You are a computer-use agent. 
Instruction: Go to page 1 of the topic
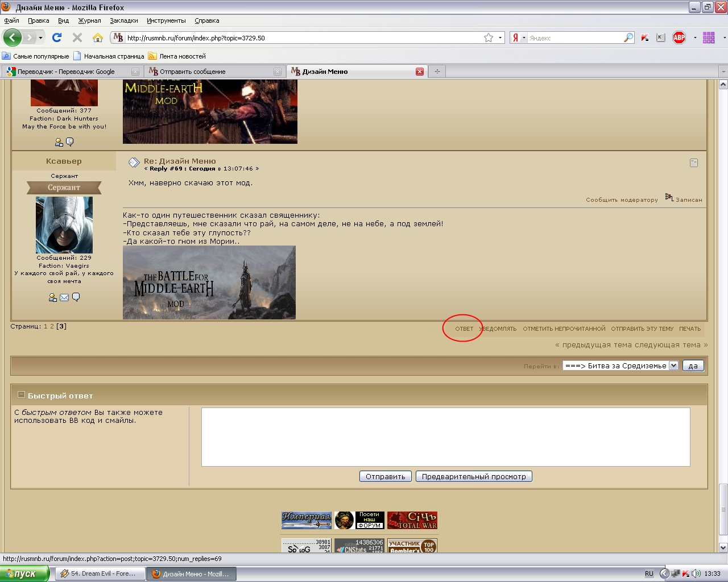(46, 326)
